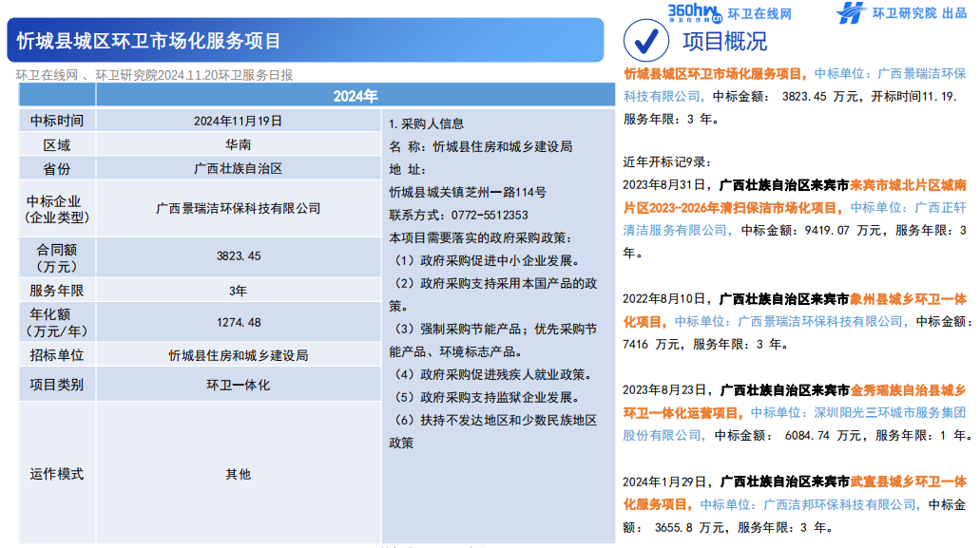Click the 2023年8月23日 record date

pyautogui.click(x=666, y=390)
